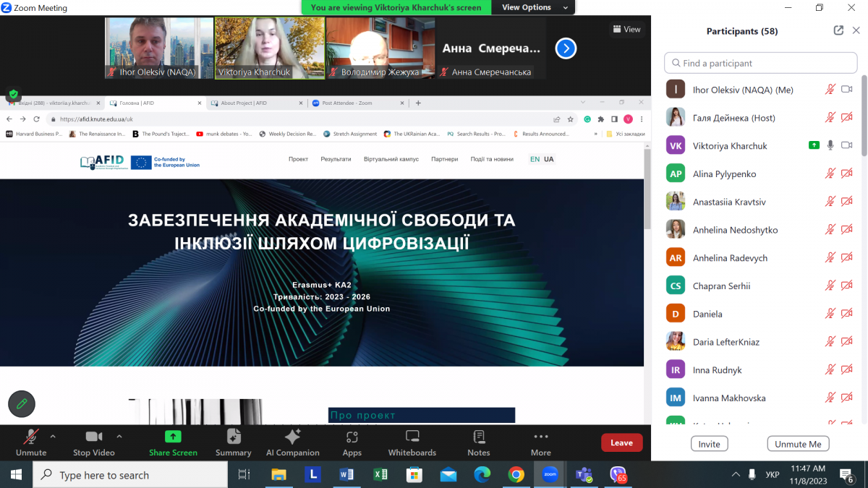Viewport: 868px width, 488px height.
Task: Click the Unmute Me button
Action: point(798,443)
